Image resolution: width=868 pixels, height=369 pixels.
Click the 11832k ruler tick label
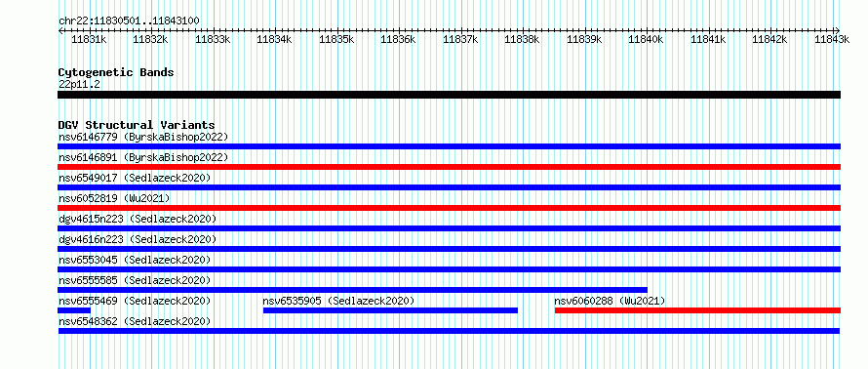[x=150, y=39]
